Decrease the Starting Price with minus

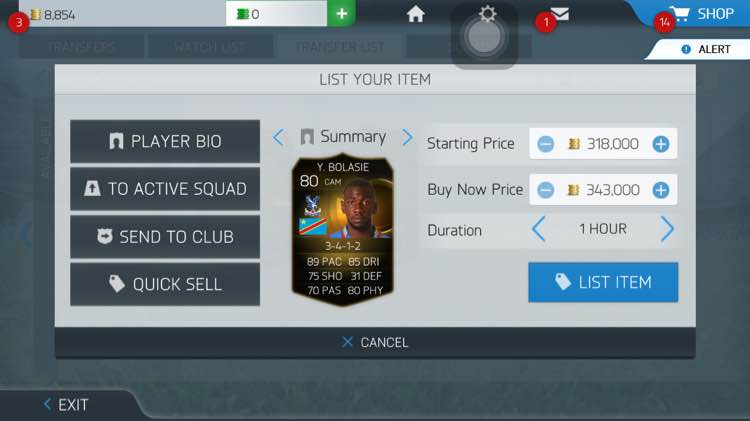(545, 144)
